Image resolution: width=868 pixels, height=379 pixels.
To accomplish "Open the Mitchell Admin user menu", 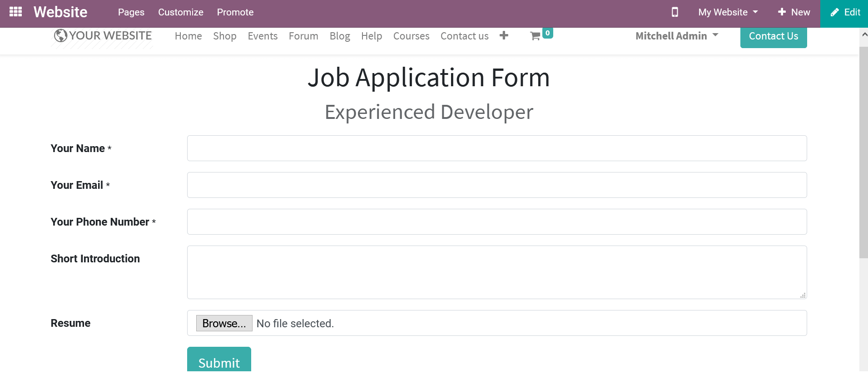I will click(676, 36).
